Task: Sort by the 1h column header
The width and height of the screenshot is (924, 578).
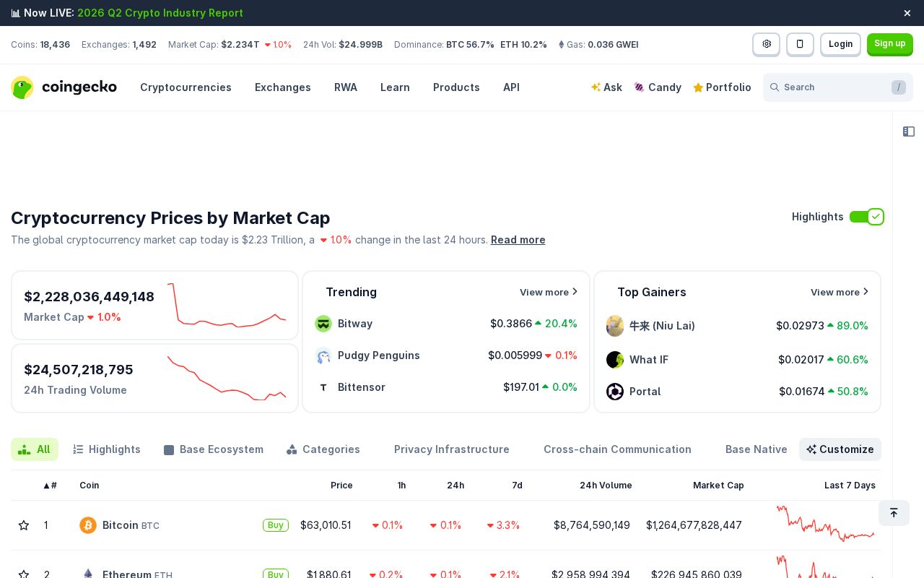Action: coord(401,486)
